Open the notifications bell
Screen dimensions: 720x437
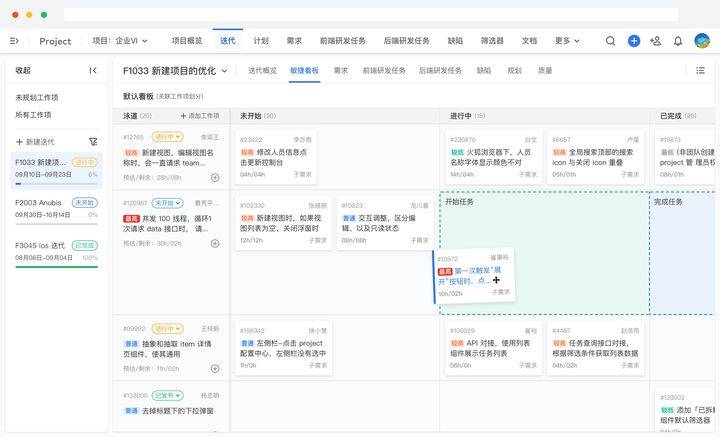[x=678, y=41]
